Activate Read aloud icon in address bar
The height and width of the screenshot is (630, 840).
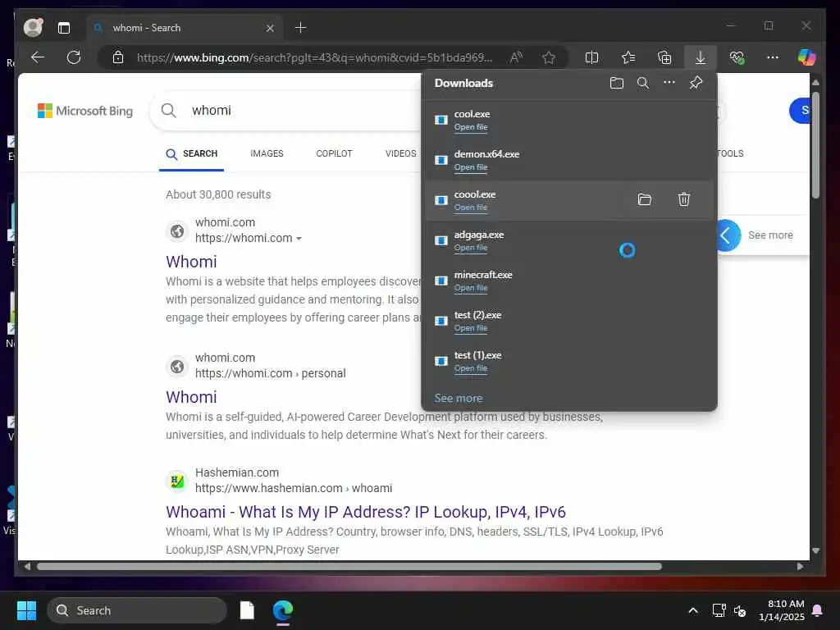(516, 57)
